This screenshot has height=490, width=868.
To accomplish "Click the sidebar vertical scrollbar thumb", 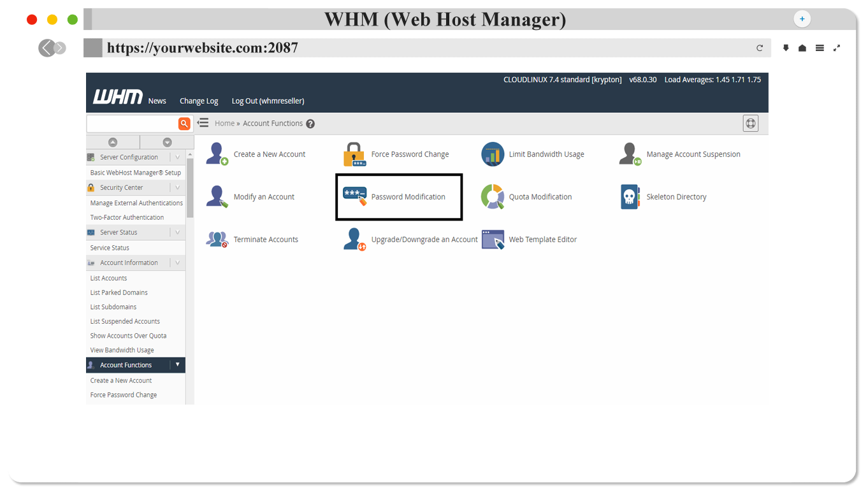I will 190,188.
